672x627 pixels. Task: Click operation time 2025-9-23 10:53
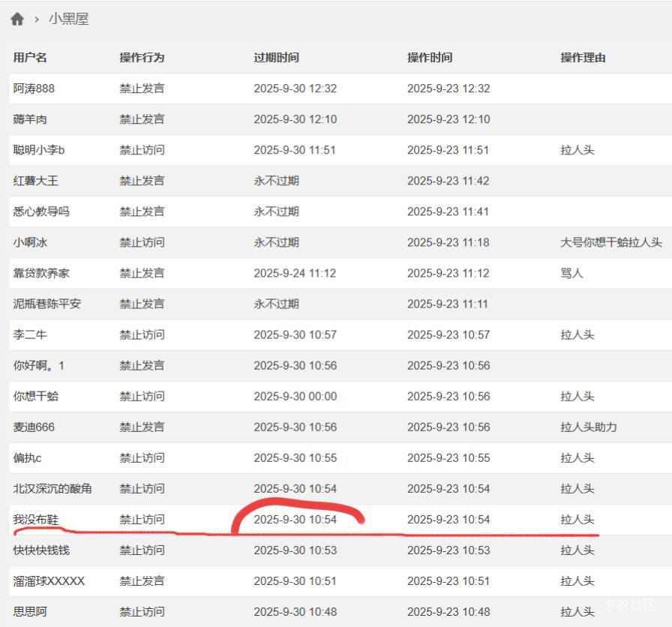tap(448, 550)
